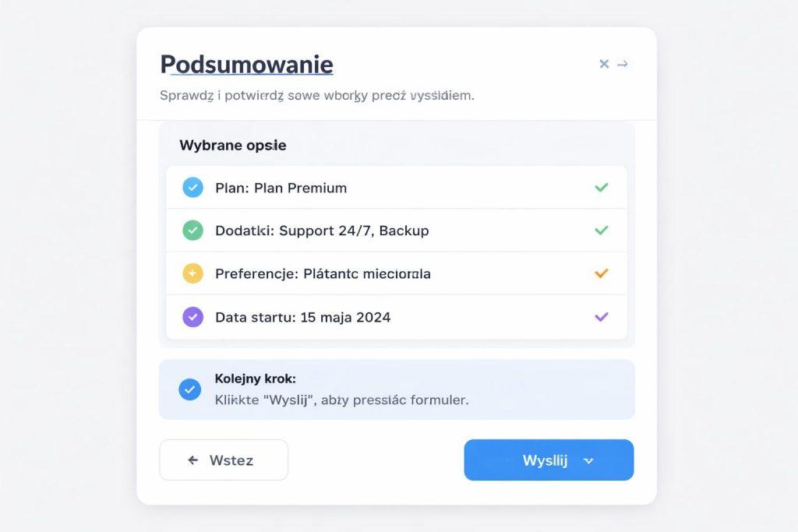Click the yellow circle icon beside Preferencje

coord(192,273)
